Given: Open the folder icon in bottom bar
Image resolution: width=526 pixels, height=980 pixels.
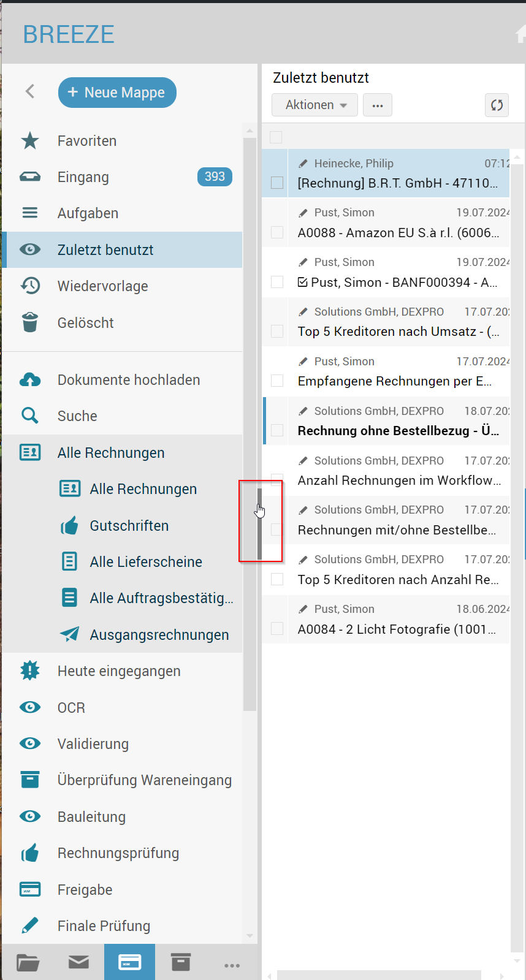Looking at the screenshot, I should [28, 962].
